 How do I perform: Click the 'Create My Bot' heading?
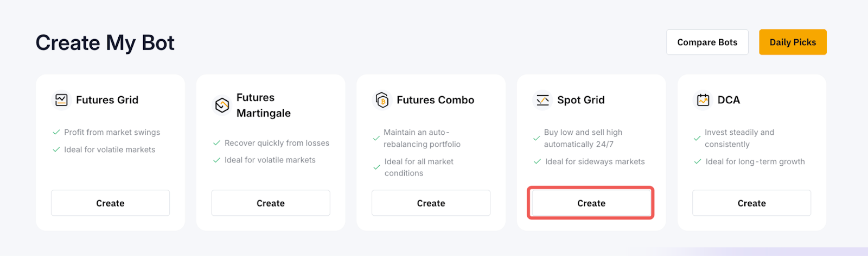tap(105, 43)
